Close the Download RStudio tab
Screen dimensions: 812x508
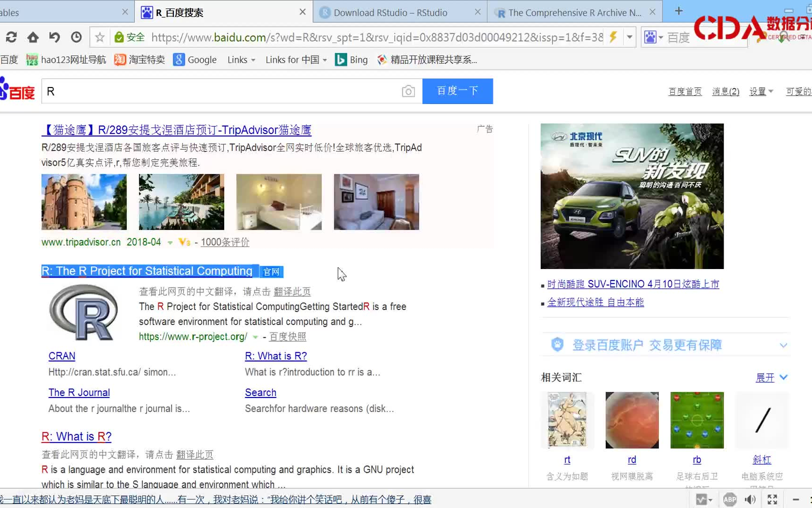pos(477,12)
